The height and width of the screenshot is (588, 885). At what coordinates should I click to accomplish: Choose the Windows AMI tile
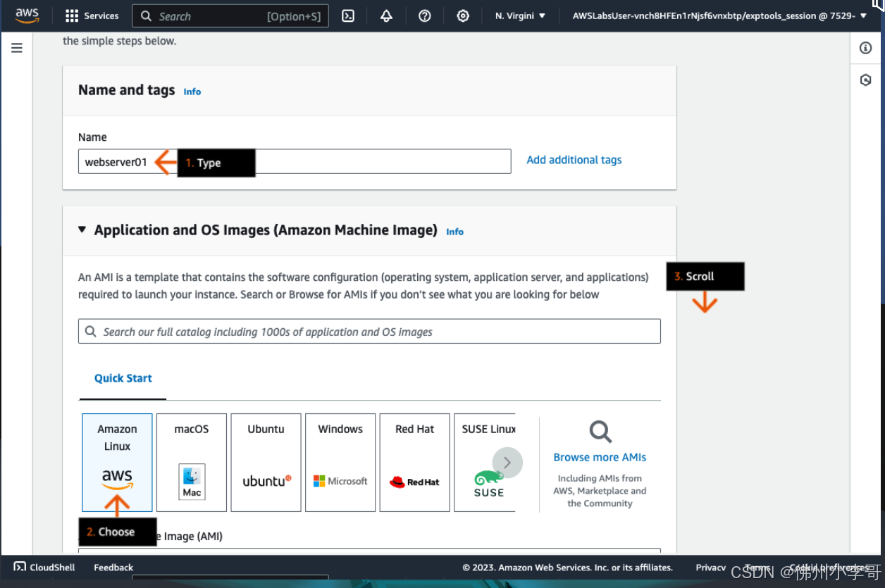[340, 462]
